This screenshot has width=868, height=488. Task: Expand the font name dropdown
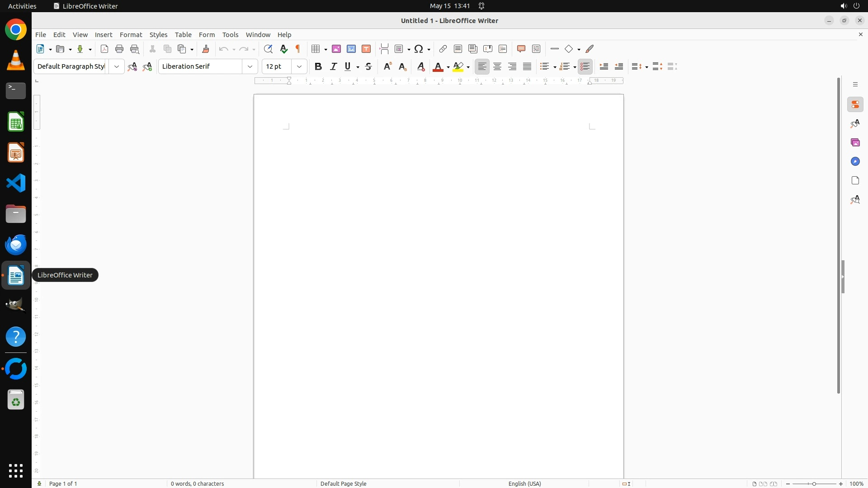tap(250, 67)
